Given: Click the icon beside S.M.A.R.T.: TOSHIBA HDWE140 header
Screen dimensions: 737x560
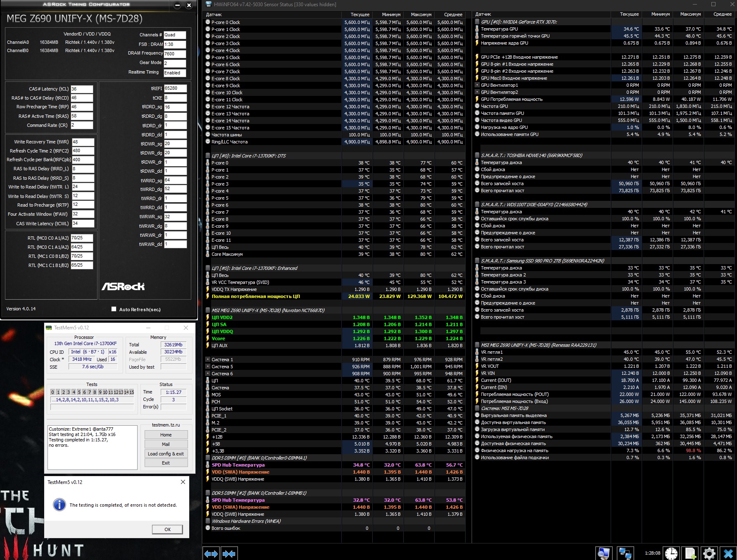Looking at the screenshot, I should pos(477,155).
